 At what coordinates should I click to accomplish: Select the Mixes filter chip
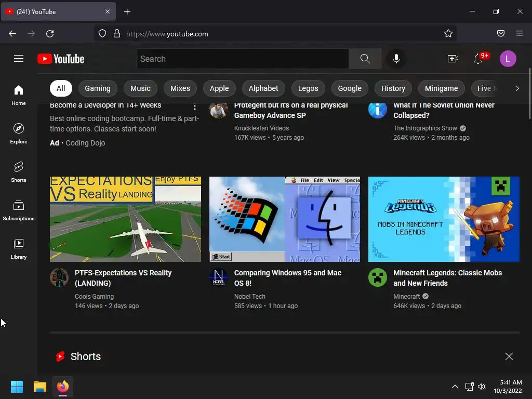pos(180,88)
